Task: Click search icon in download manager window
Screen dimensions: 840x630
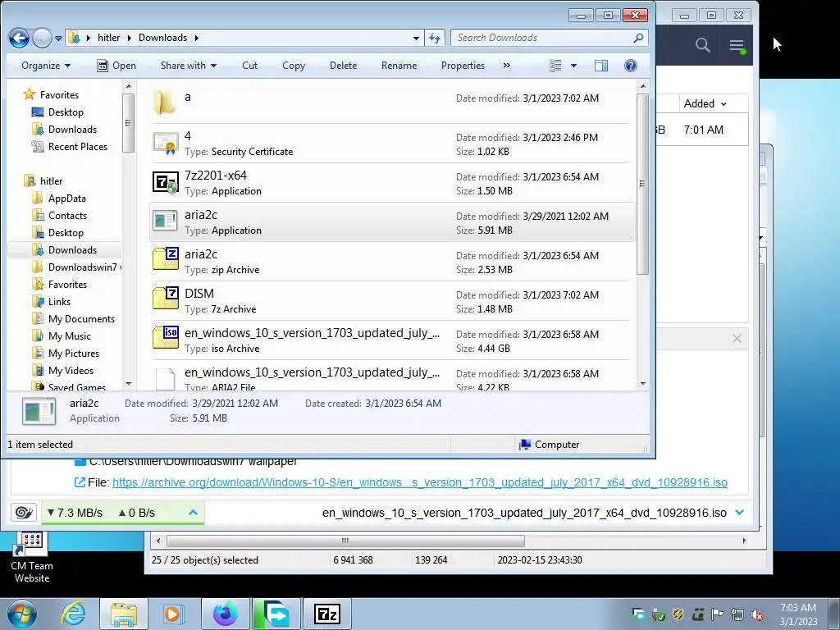Action: (703, 46)
